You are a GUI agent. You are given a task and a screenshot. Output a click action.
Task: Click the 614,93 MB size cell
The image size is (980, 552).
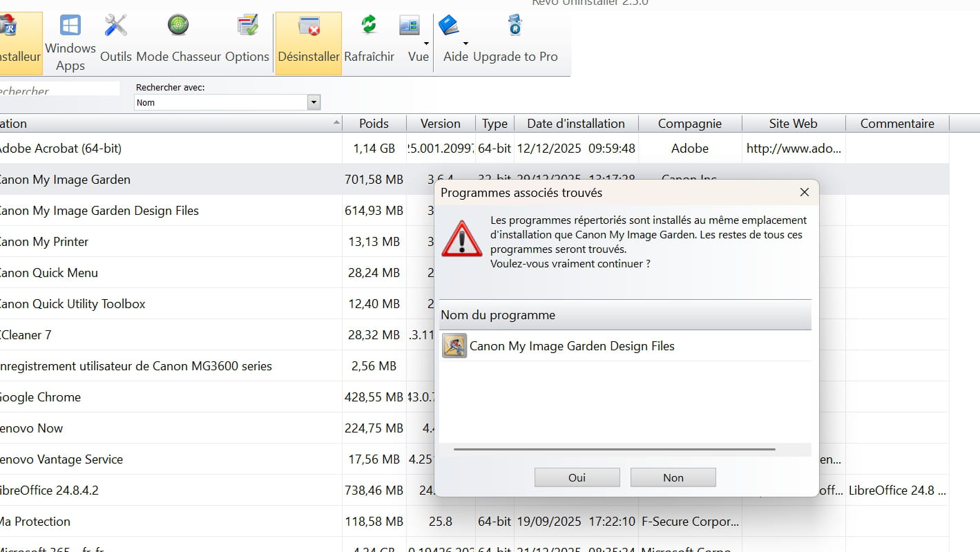(x=374, y=211)
